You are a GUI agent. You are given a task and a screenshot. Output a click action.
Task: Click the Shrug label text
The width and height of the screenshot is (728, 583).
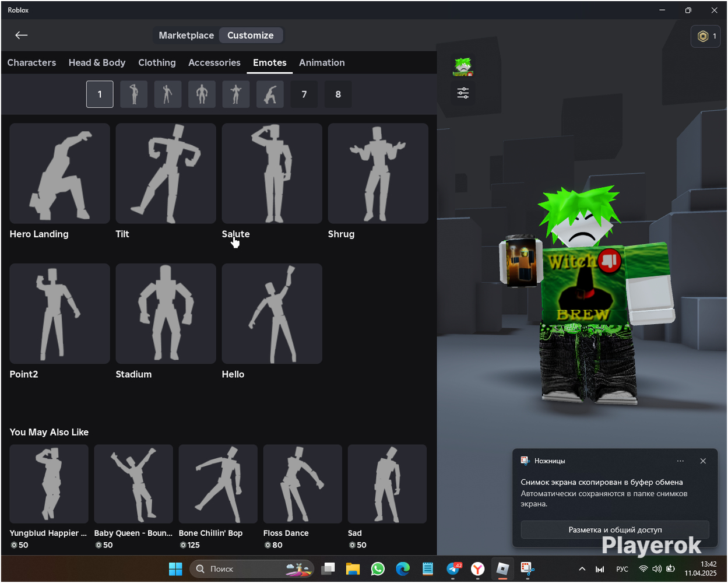341,234
